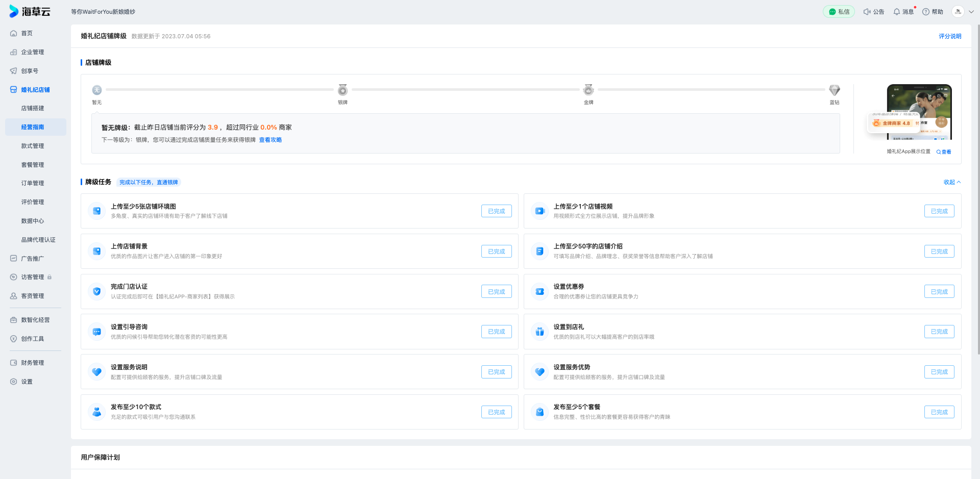The height and width of the screenshot is (479, 980).
Task: Click 查看 link for App展示位置
Action: coord(944,152)
